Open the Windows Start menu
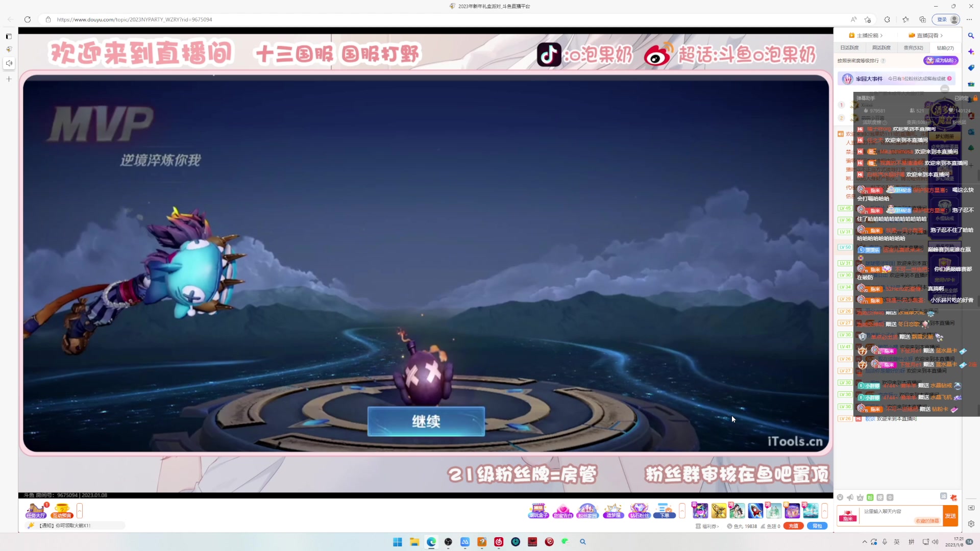This screenshot has height=551, width=980. (x=398, y=542)
